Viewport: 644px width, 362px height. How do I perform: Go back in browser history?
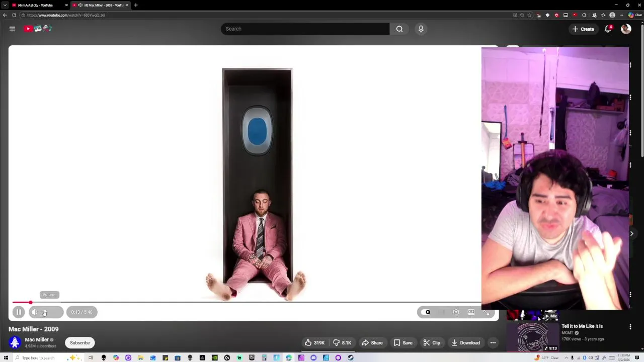(x=5, y=15)
